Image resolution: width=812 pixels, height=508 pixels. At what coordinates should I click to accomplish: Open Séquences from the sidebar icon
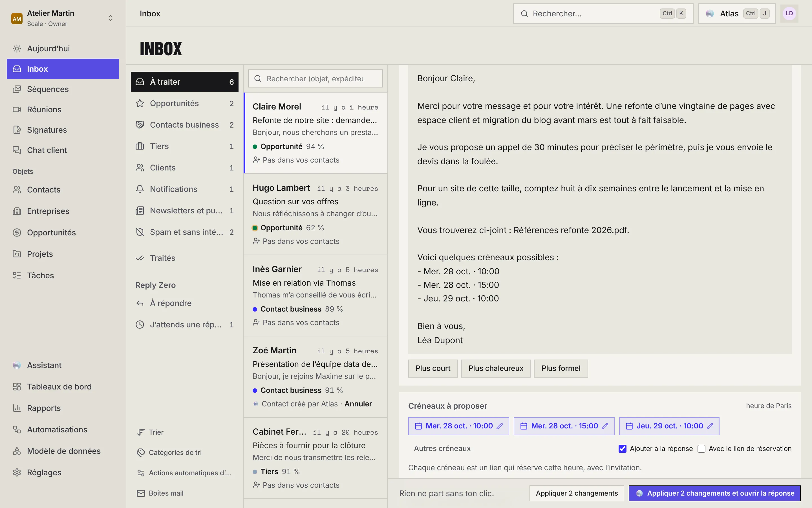(x=17, y=89)
